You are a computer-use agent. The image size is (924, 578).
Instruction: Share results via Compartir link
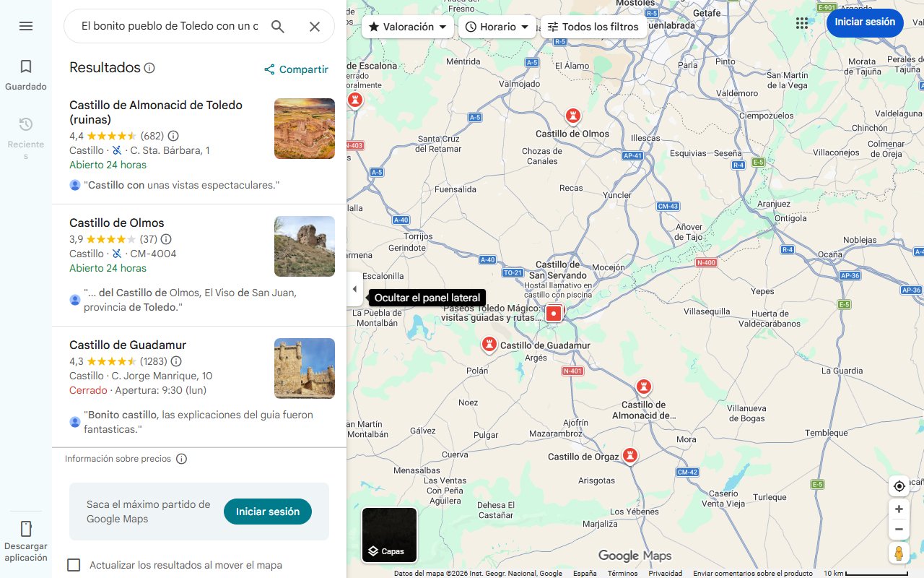click(296, 69)
